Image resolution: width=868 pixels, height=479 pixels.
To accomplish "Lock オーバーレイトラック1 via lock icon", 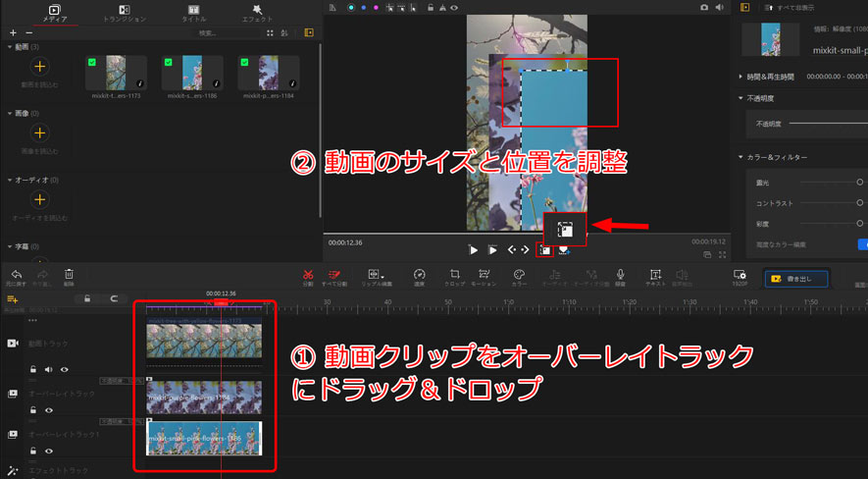I will tap(33, 451).
